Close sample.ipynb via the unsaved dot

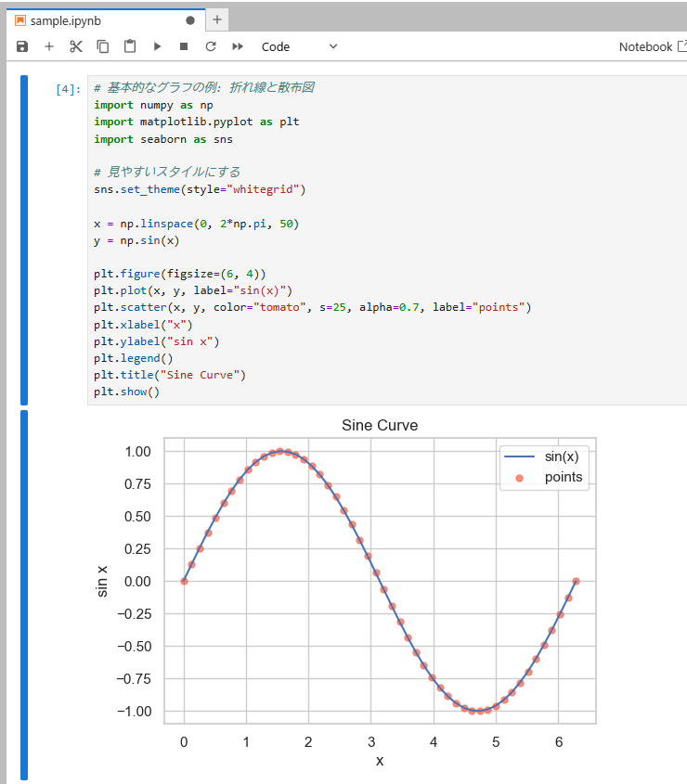click(x=190, y=19)
